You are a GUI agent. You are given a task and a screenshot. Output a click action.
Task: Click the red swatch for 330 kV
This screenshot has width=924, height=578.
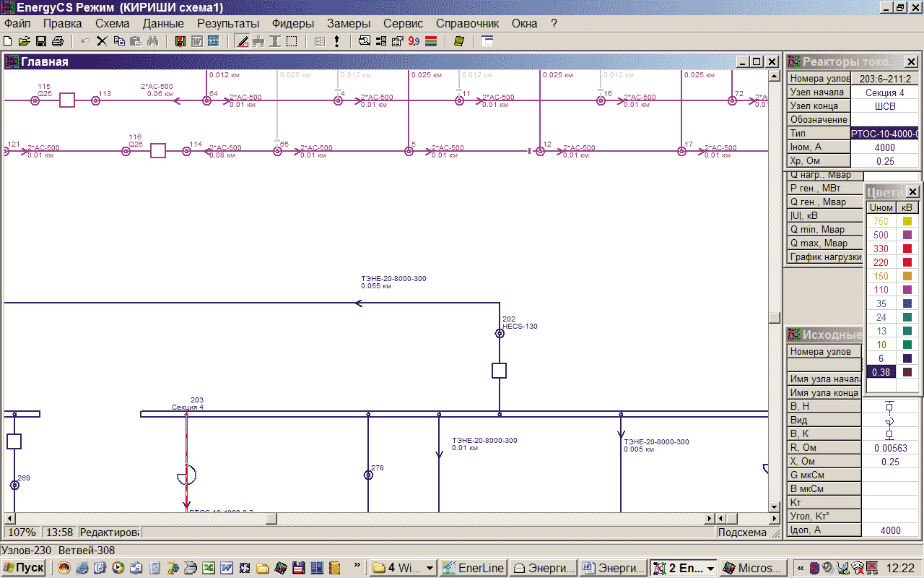coord(907,249)
